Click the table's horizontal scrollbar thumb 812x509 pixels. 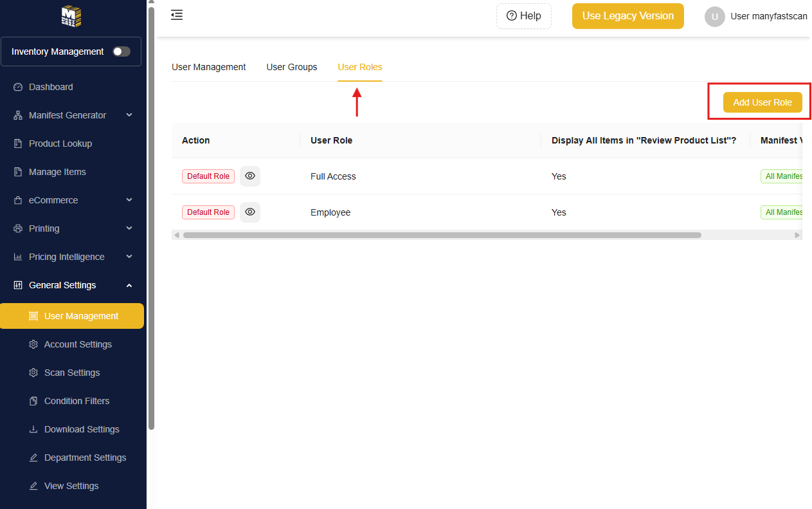click(442, 236)
